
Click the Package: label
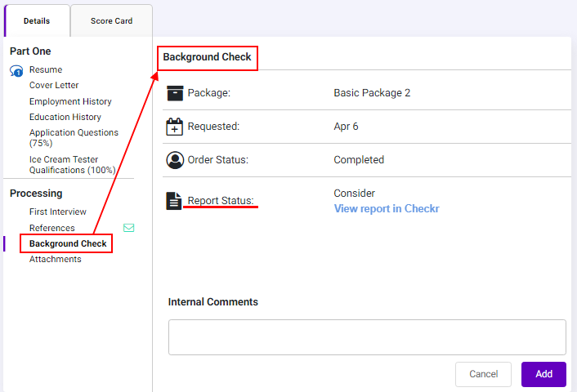[209, 93]
